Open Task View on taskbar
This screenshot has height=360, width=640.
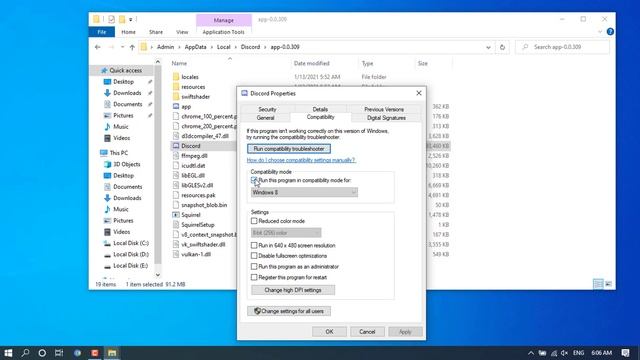pos(59,353)
